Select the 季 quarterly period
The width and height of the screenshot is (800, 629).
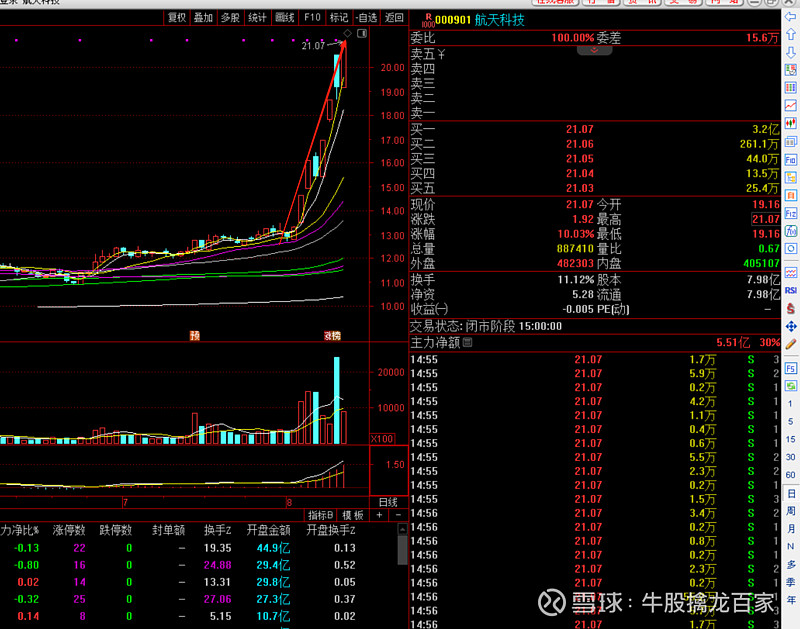(x=790, y=583)
